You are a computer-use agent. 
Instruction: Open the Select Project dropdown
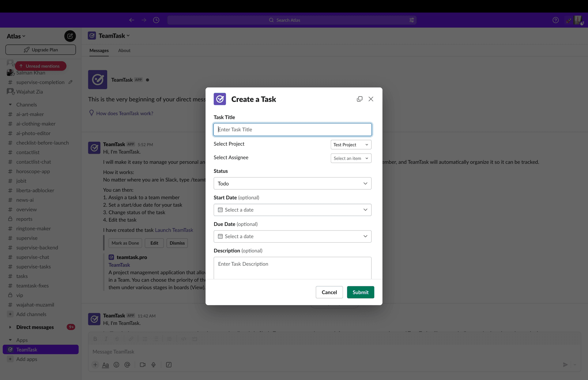point(351,145)
